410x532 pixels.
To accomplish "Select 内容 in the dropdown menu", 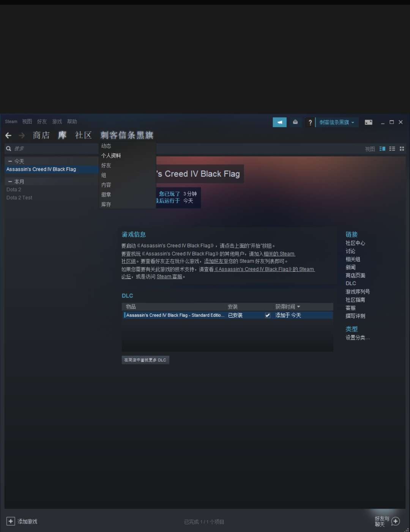I will pyautogui.click(x=128, y=185).
